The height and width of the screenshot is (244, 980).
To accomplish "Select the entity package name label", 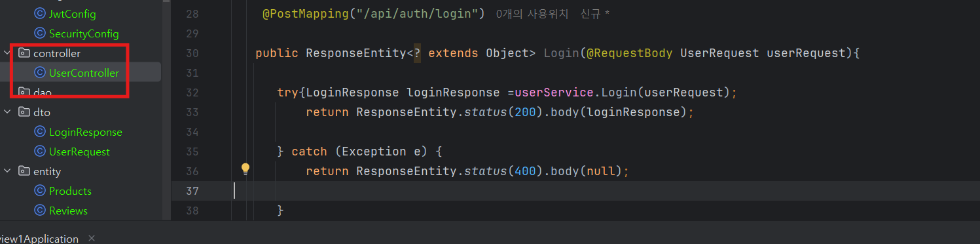I will tap(47, 171).
